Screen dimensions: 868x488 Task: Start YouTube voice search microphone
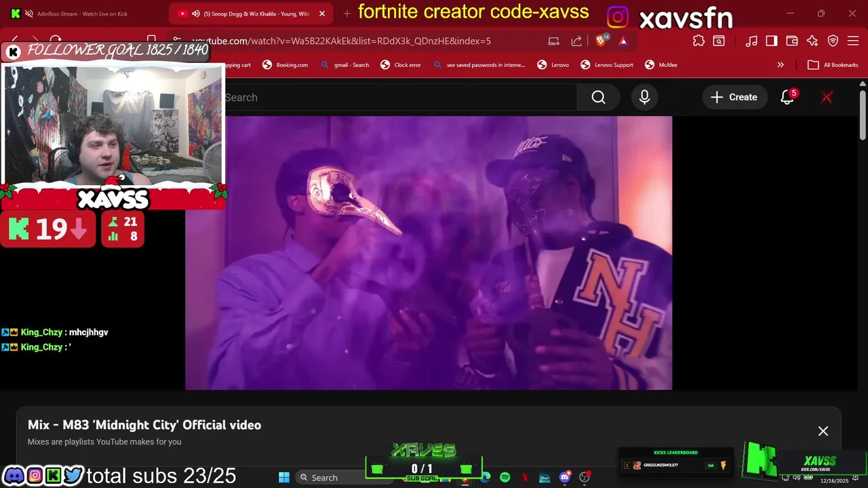coord(644,98)
